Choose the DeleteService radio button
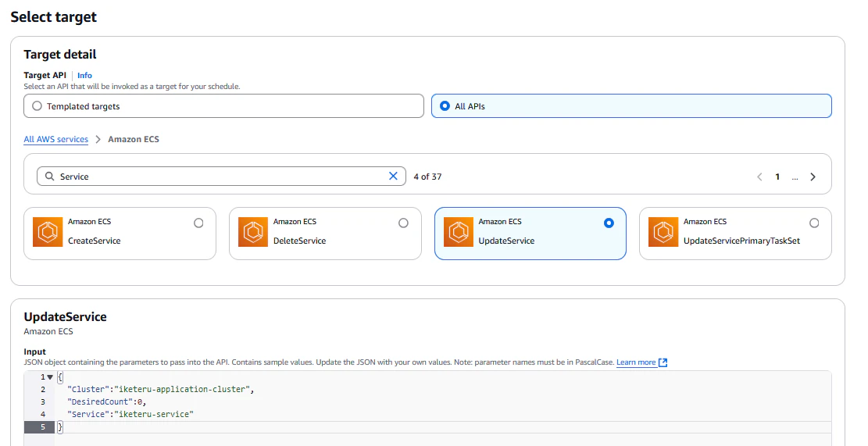The height and width of the screenshot is (446, 868). click(x=404, y=223)
